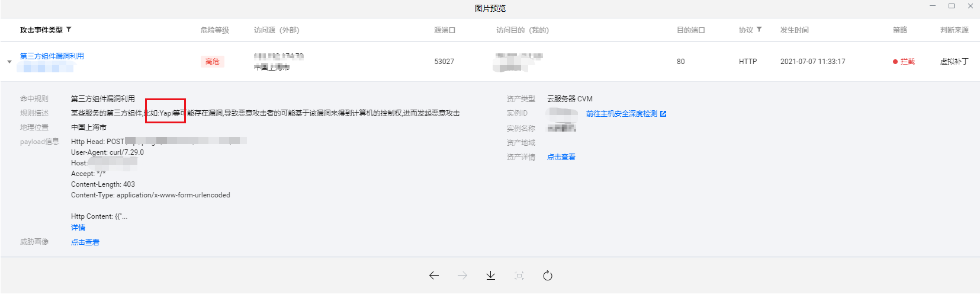Select 访问源 (外部) column header
The image size is (980, 294).
click(x=277, y=30)
